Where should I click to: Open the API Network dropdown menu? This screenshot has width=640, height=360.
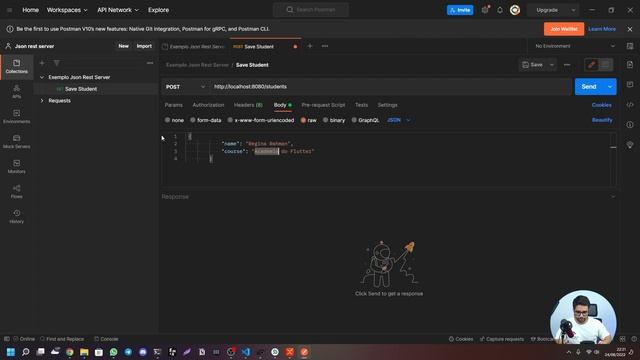tap(118, 10)
